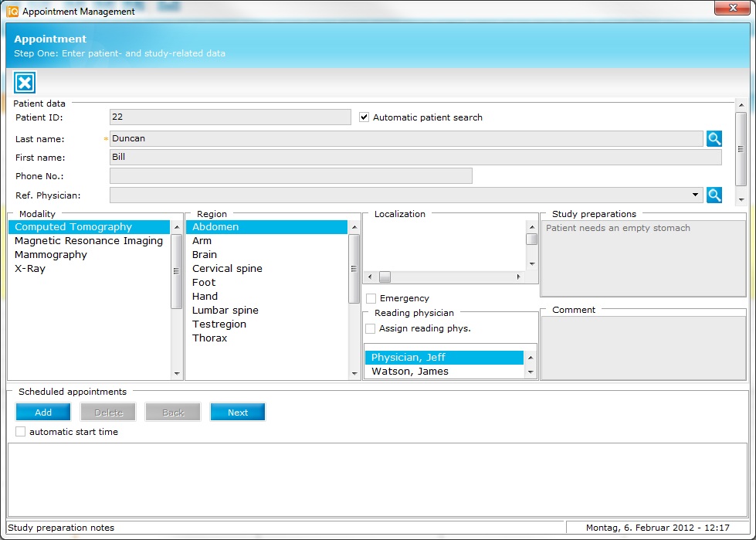Select Magnetic Resonance Imaging modality
The width and height of the screenshot is (756, 540).
(x=89, y=241)
